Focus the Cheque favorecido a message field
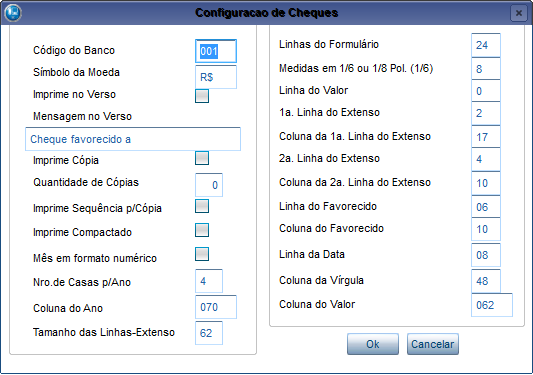Screen dimensions: 533x375 (133, 139)
